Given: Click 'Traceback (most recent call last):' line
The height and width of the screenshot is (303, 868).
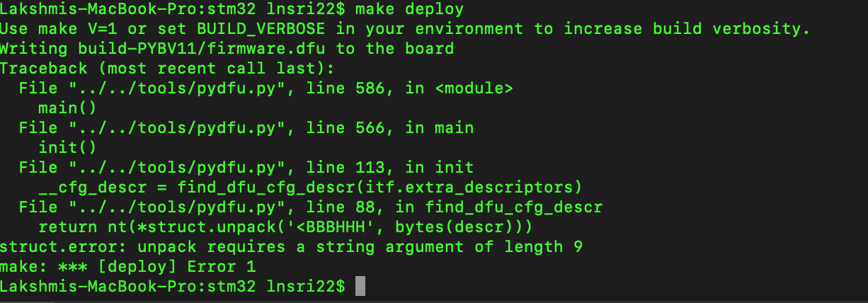Looking at the screenshot, I should click(x=167, y=69).
